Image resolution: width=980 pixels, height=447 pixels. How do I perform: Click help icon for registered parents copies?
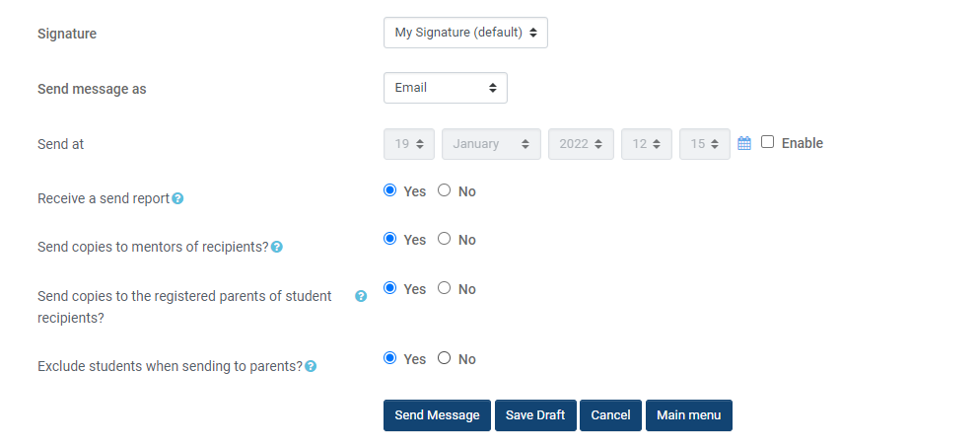[361, 296]
